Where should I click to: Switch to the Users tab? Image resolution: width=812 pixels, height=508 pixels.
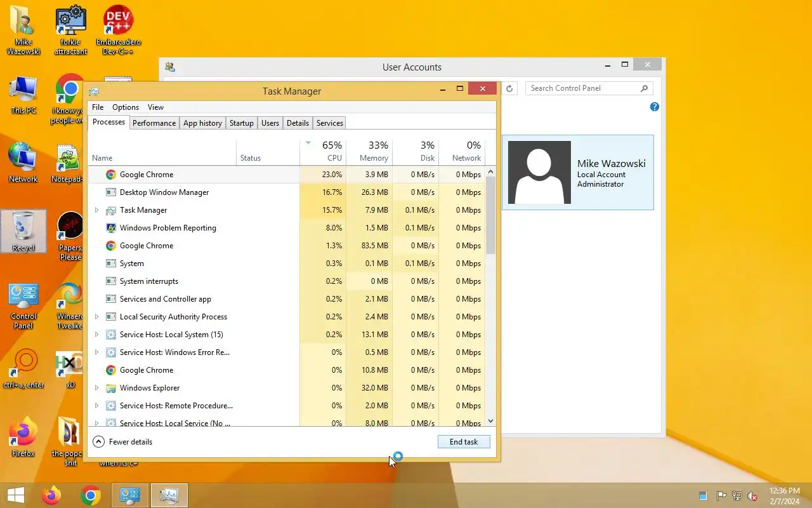[x=270, y=123]
